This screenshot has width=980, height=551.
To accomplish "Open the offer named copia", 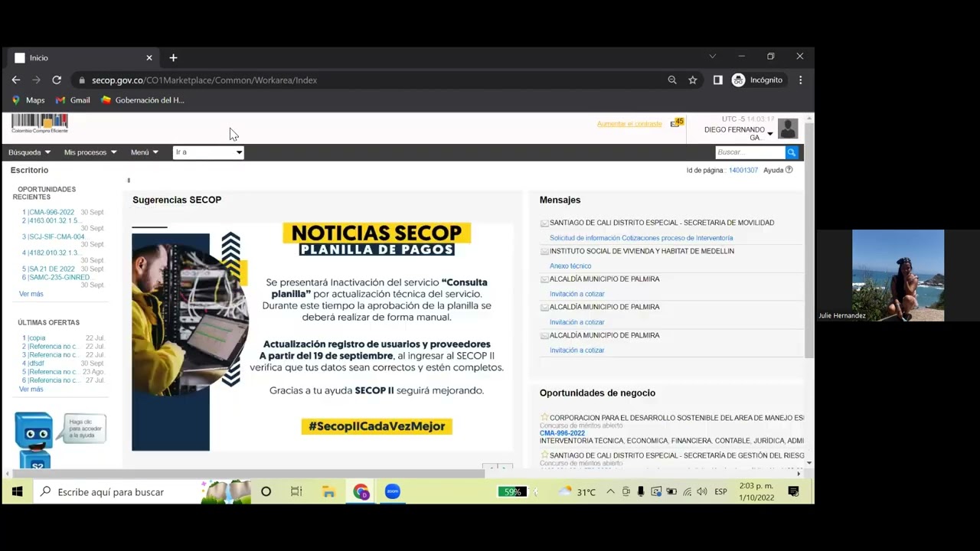I will pyautogui.click(x=37, y=338).
